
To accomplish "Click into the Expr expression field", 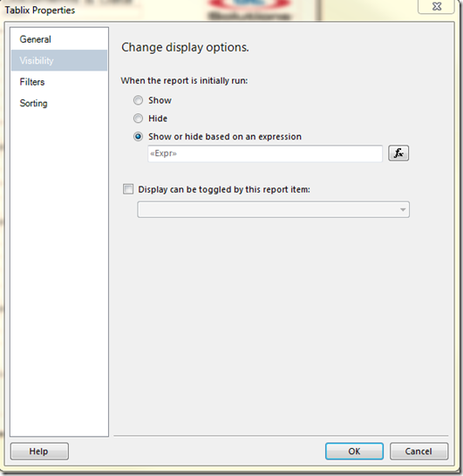I will pos(265,153).
